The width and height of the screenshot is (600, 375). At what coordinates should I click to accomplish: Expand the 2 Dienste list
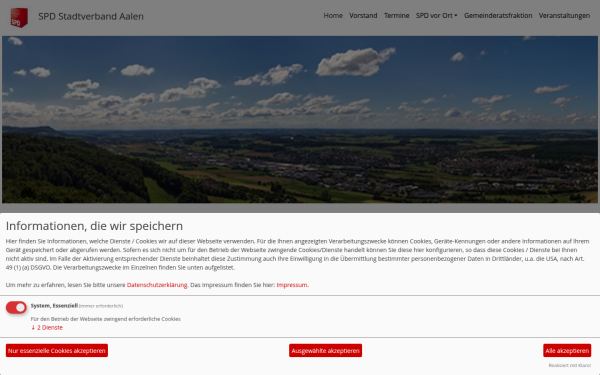(47, 328)
